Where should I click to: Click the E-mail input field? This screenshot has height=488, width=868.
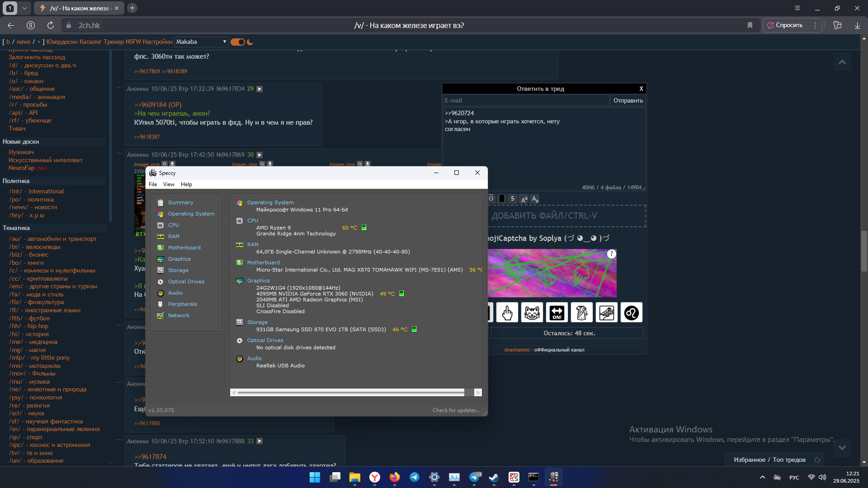(x=526, y=100)
